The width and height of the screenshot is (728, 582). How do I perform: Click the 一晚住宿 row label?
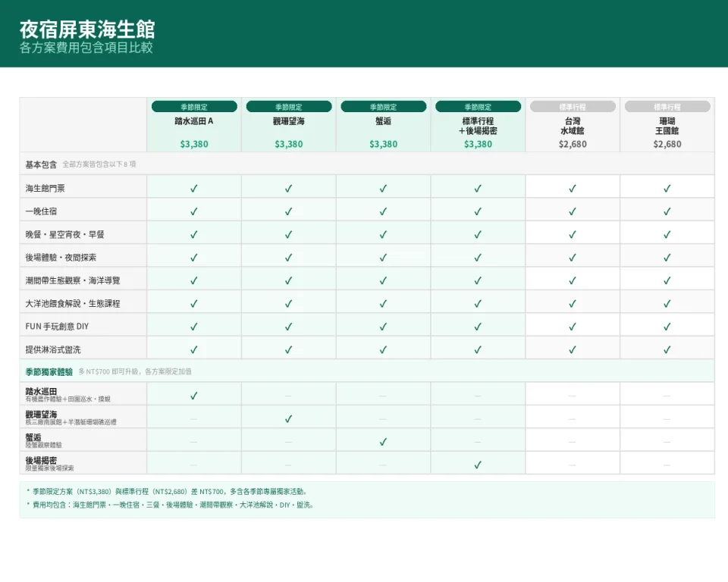tap(41, 211)
